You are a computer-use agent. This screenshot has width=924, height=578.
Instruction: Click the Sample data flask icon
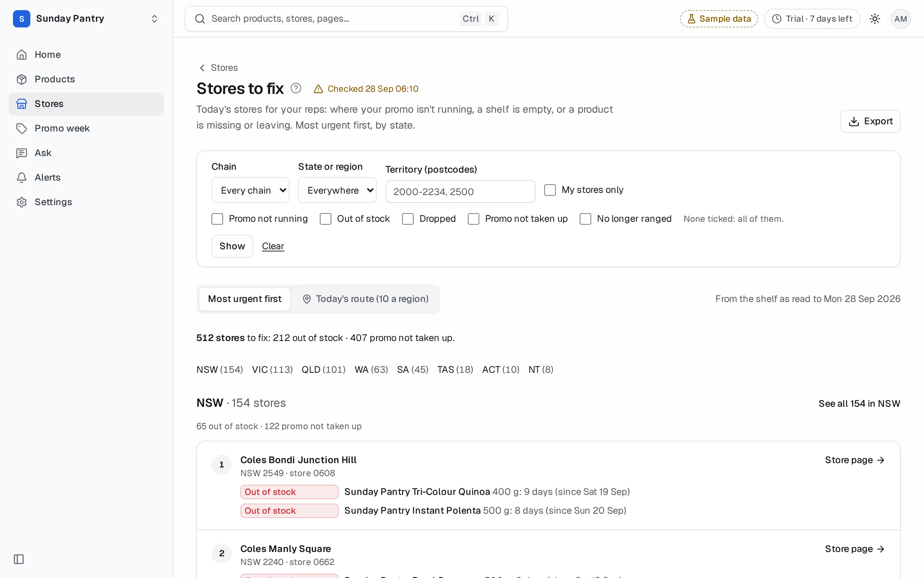691,19
